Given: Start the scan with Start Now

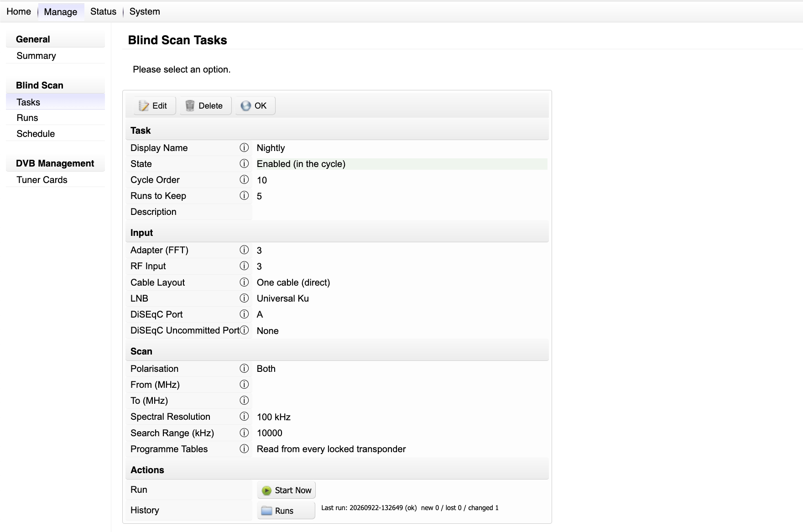Looking at the screenshot, I should tap(286, 490).
